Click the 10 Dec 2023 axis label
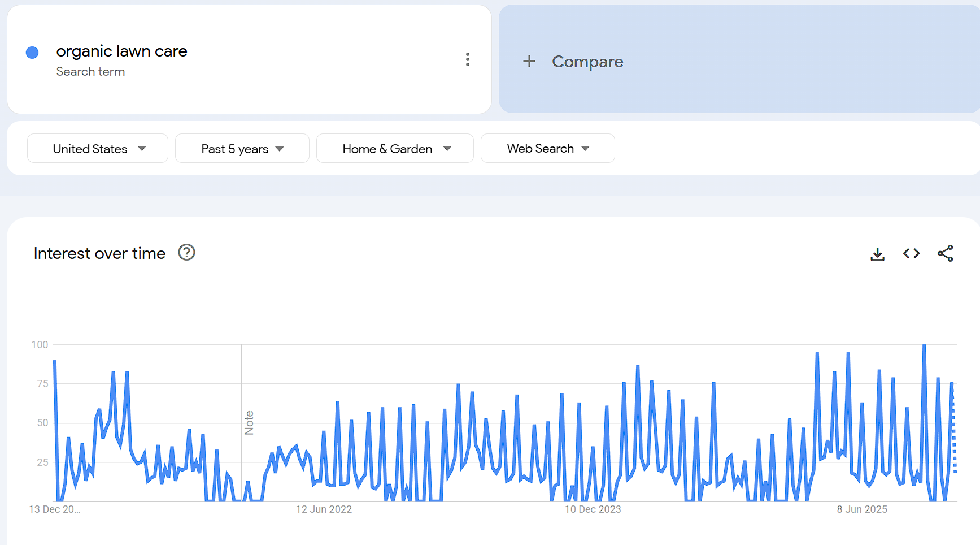Image resolution: width=980 pixels, height=545 pixels. tap(593, 509)
